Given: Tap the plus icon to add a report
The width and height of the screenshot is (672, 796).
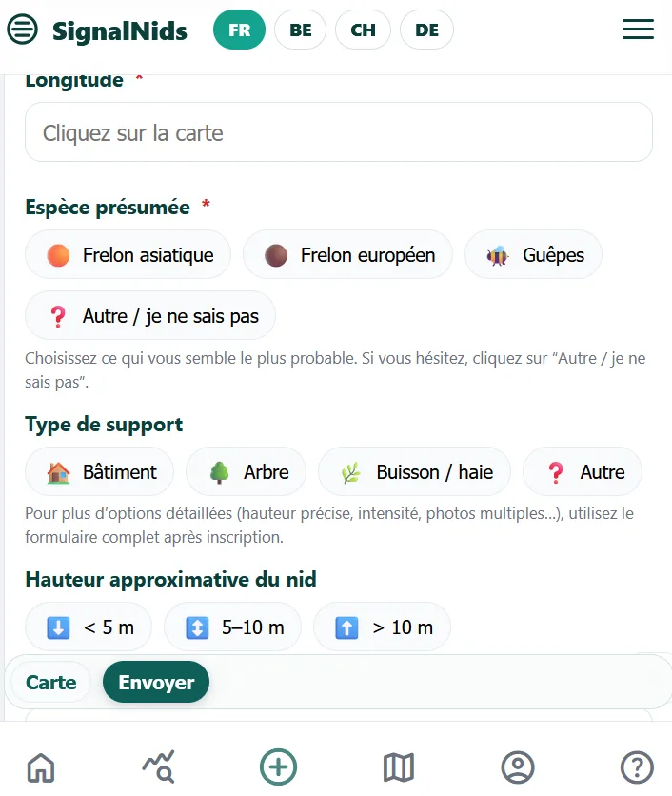Looking at the screenshot, I should 278,766.
